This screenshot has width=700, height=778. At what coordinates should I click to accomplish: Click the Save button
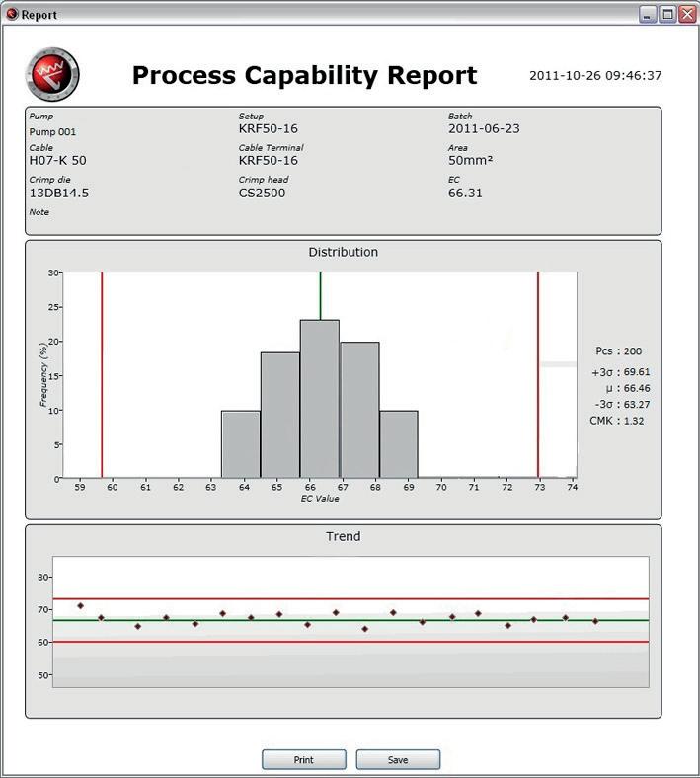(x=398, y=759)
